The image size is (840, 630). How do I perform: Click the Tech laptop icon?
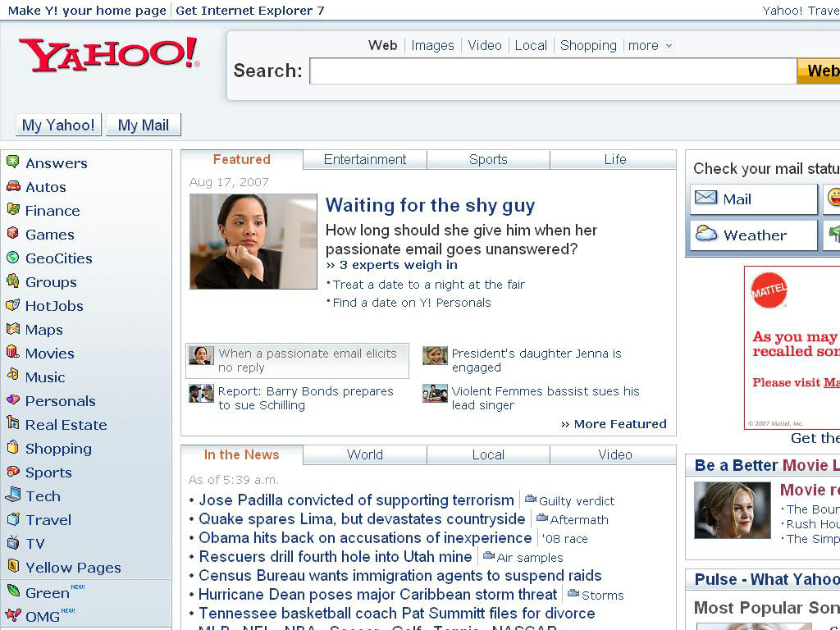13,495
